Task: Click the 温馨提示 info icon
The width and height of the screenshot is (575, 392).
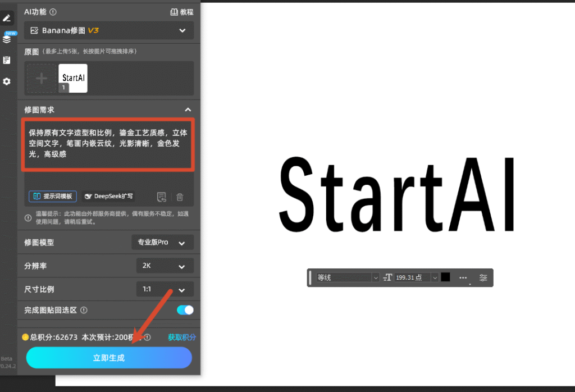Action: [x=28, y=218]
